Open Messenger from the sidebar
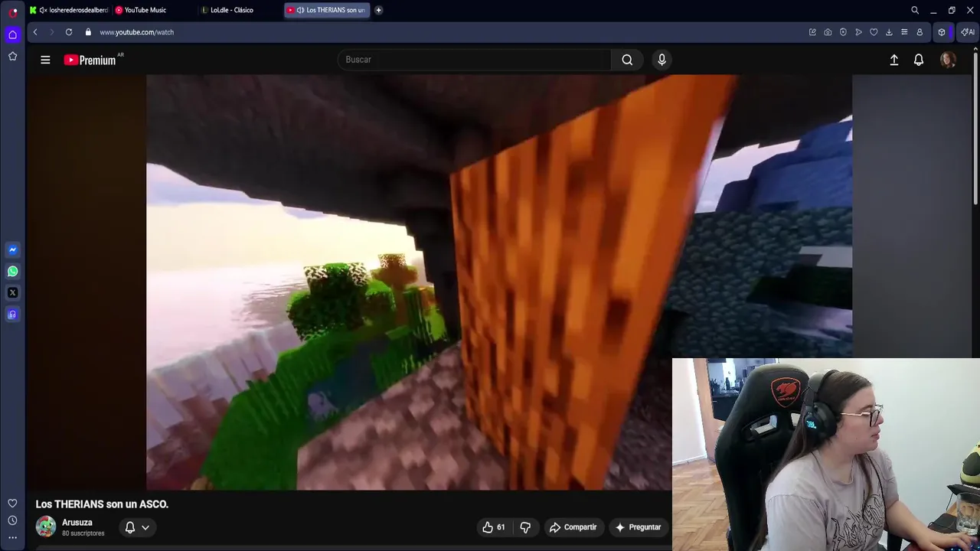The height and width of the screenshot is (551, 980). pyautogui.click(x=12, y=249)
